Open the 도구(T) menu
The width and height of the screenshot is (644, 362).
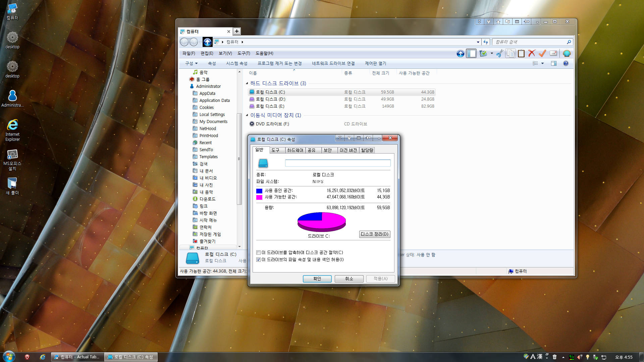244,53
